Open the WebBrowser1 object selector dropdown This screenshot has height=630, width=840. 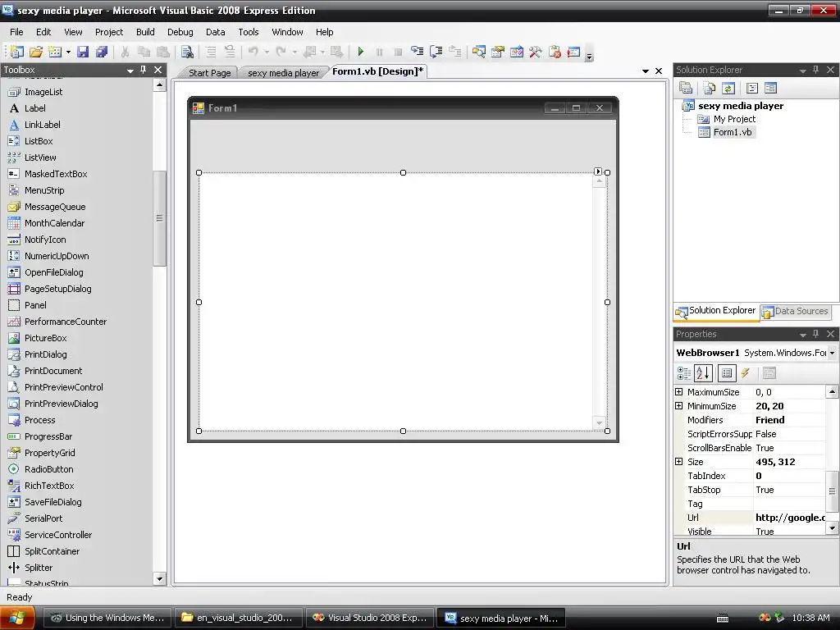pyautogui.click(x=832, y=353)
